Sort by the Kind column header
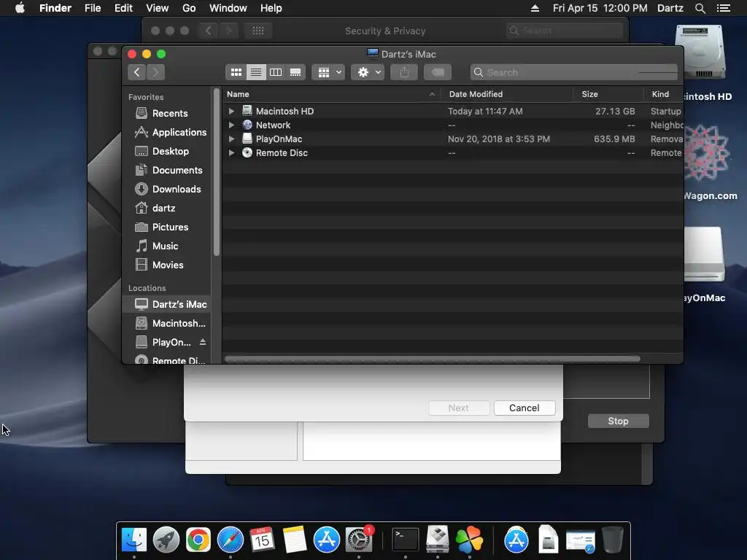This screenshot has width=747, height=560. (x=664, y=94)
